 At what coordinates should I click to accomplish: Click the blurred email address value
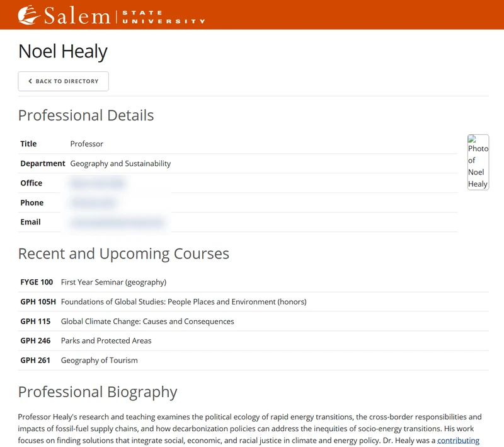pos(117,223)
